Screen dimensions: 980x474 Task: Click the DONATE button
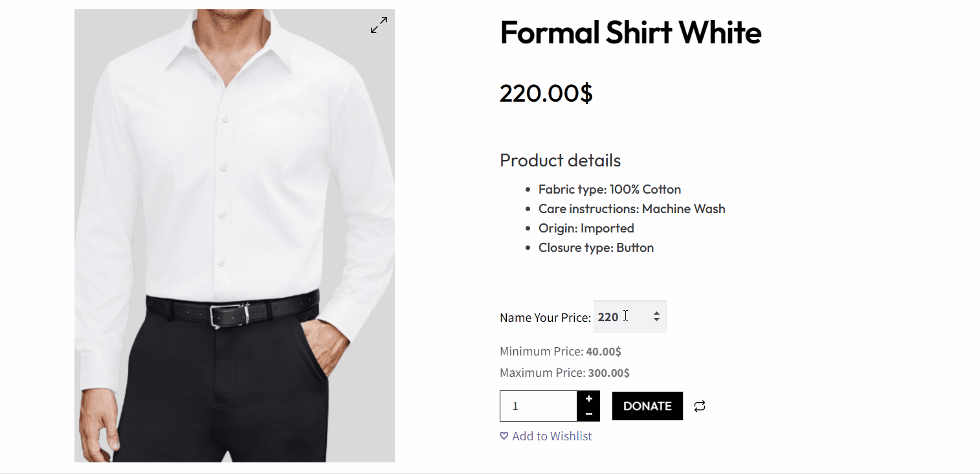click(647, 406)
